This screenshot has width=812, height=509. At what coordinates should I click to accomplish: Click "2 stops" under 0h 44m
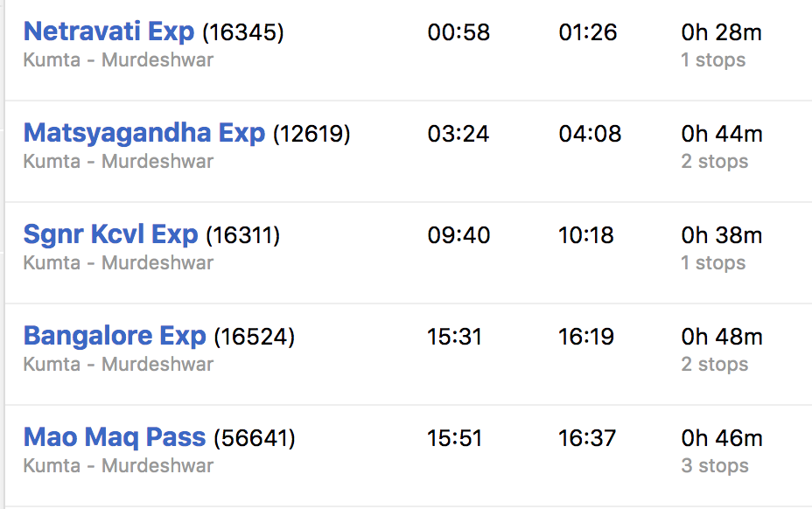click(714, 162)
